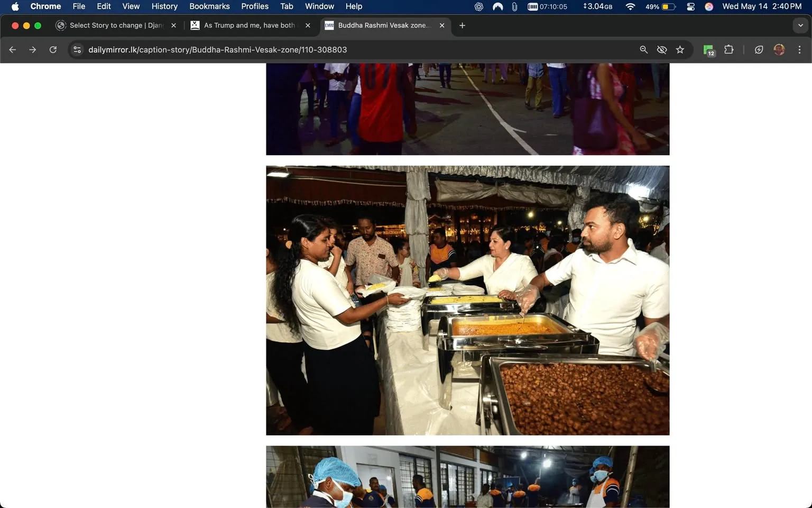Open the ChatGPT menu bar icon
Image resolution: width=812 pixels, height=508 pixels.
coord(478,6)
